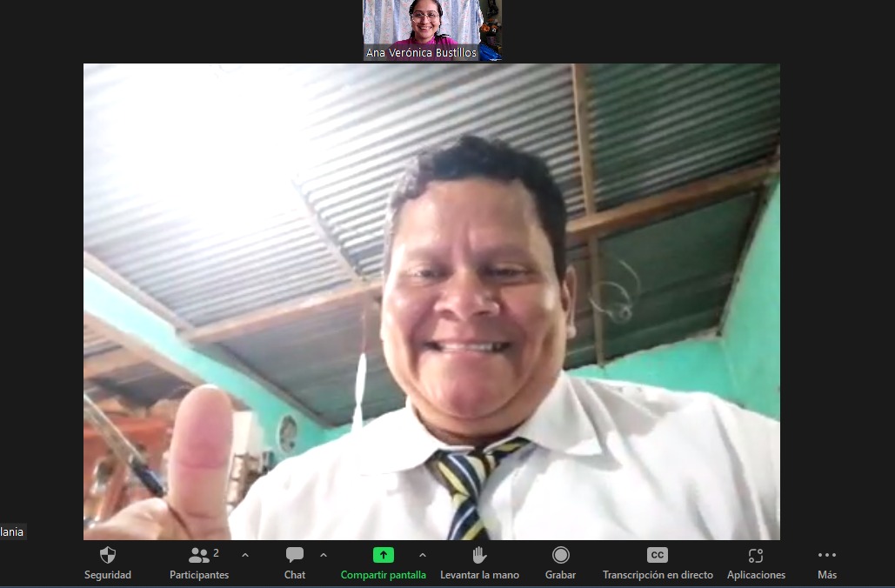Expand the arrow next to Participantes

245,555
